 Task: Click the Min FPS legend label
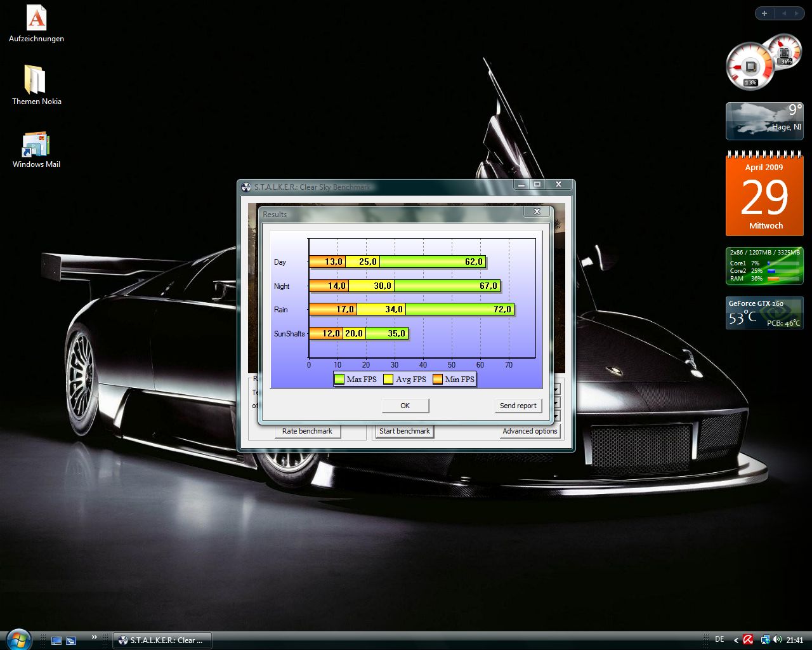(460, 380)
